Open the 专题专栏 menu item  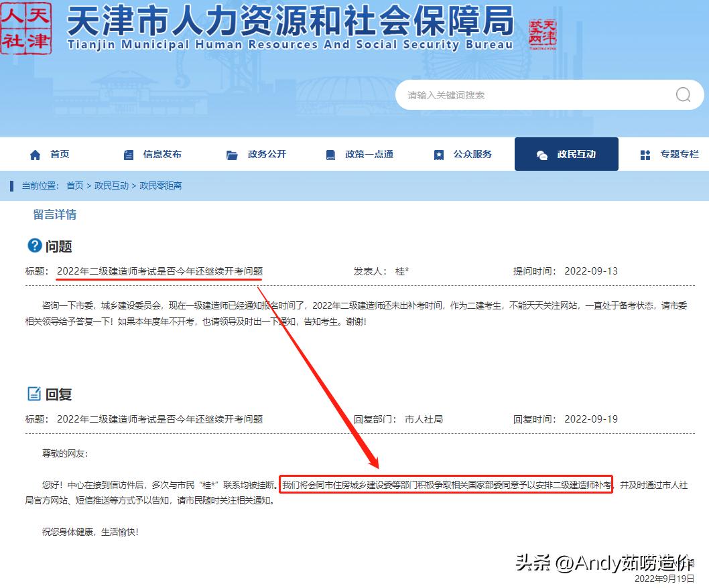click(680, 154)
